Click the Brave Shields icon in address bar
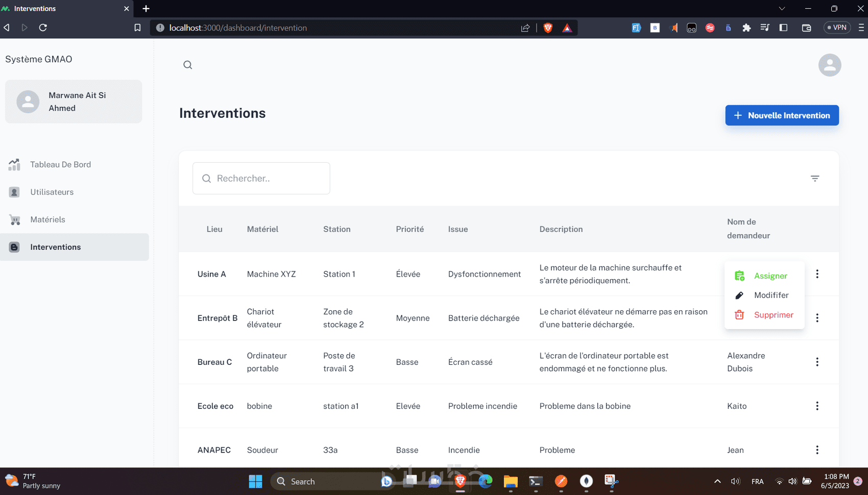Viewport: 868px width, 495px height. coord(548,28)
